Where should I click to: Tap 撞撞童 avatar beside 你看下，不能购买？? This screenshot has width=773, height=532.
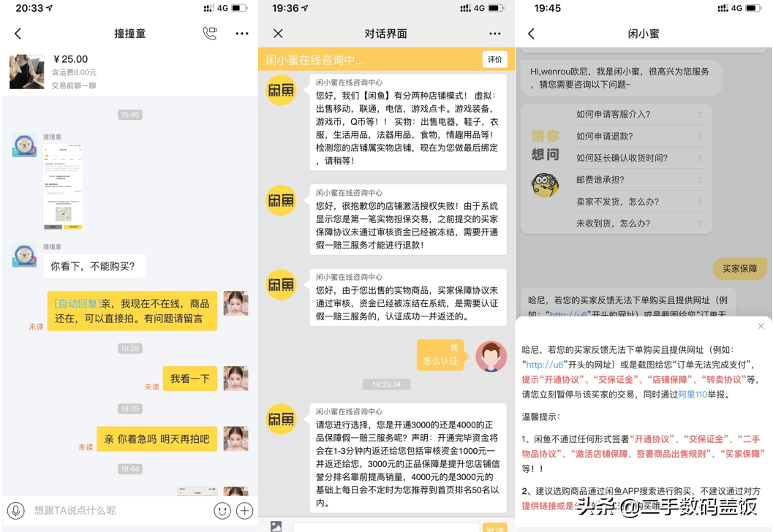point(25,255)
